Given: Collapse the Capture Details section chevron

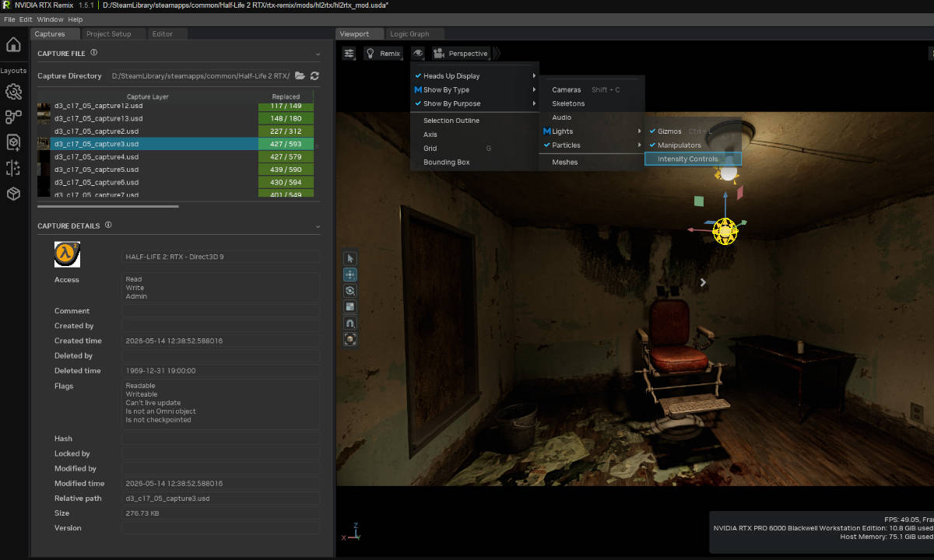Looking at the screenshot, I should coord(318,226).
